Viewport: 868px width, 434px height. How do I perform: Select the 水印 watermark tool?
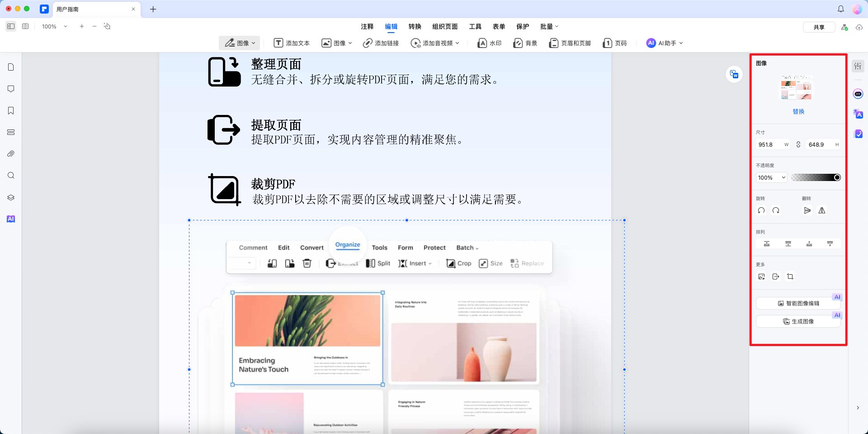click(x=489, y=43)
